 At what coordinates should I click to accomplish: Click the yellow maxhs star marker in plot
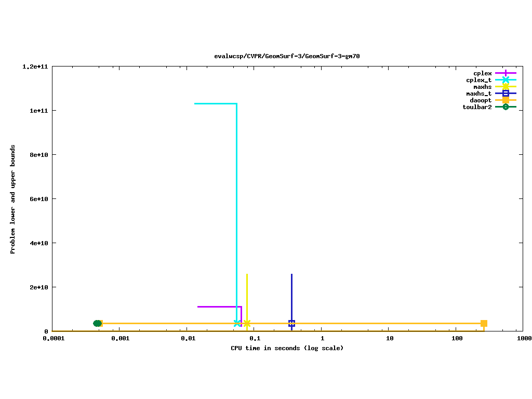[247, 323]
